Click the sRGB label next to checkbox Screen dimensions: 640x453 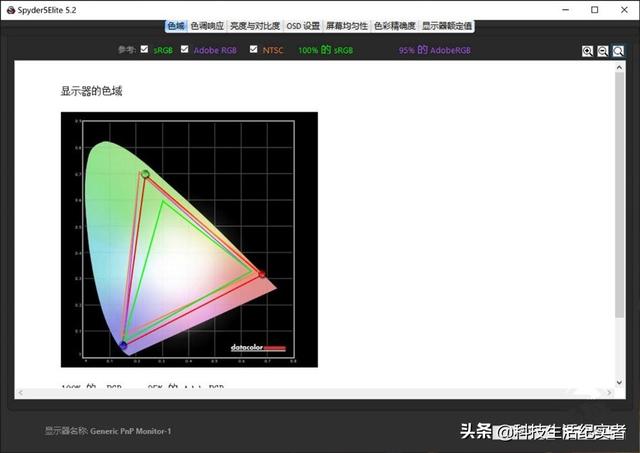(x=163, y=50)
